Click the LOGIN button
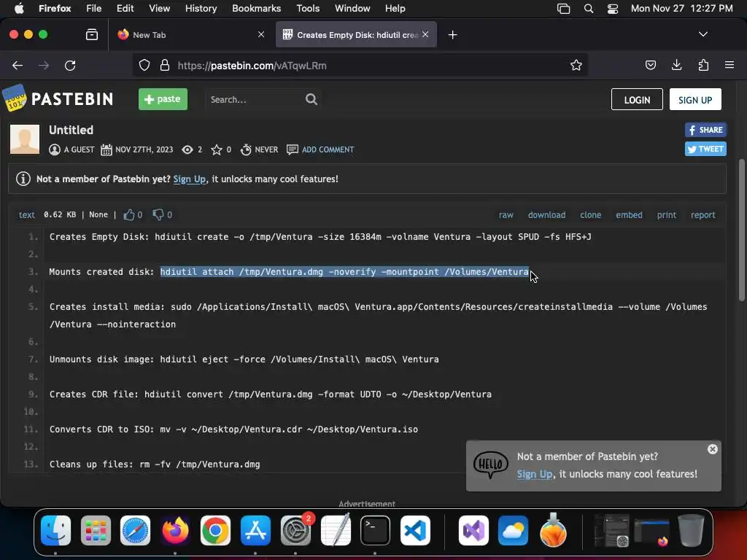The height and width of the screenshot is (560, 747). pos(637,99)
